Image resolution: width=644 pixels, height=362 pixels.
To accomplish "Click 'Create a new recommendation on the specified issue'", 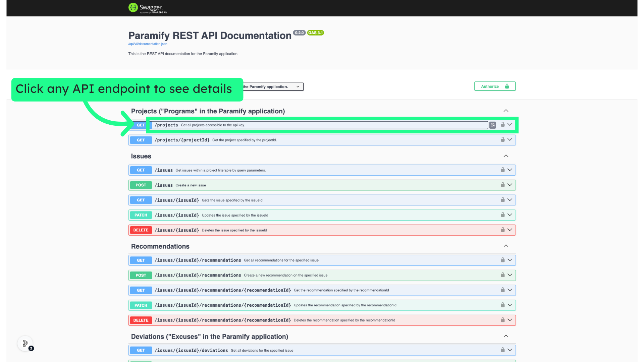I will tap(286, 276).
